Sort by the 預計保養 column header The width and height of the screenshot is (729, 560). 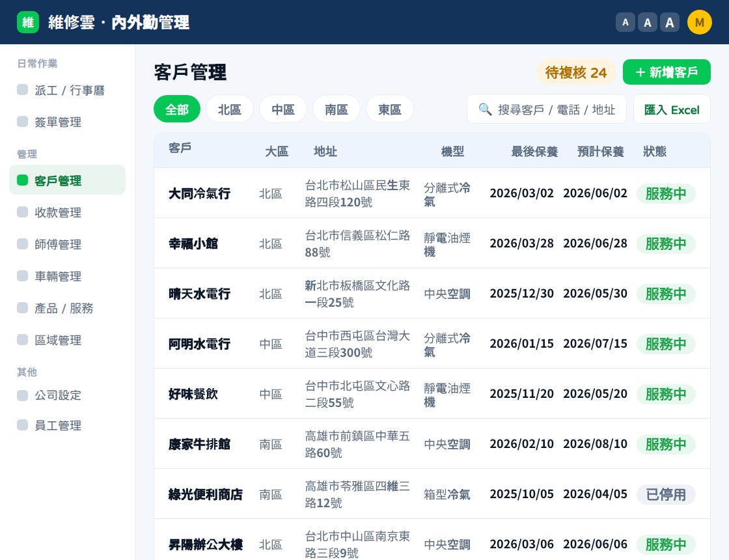pyautogui.click(x=600, y=151)
